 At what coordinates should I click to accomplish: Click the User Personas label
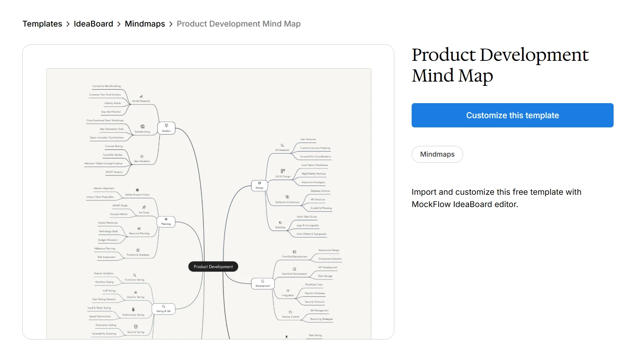[308, 139]
